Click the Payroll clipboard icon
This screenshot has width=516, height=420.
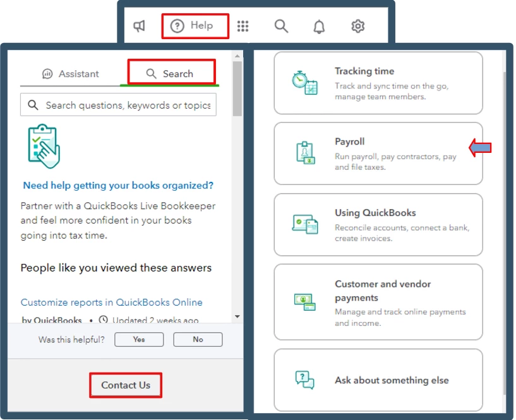point(305,153)
